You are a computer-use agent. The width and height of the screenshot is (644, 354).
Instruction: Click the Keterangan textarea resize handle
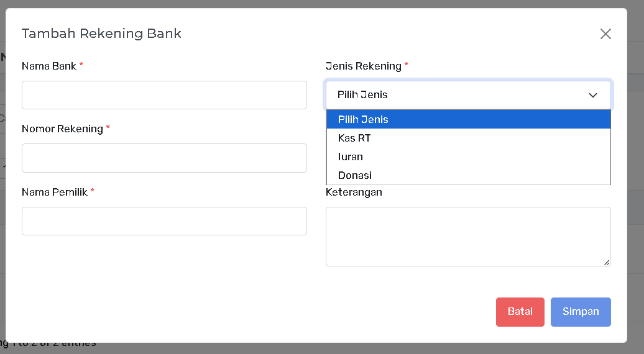coord(607,262)
